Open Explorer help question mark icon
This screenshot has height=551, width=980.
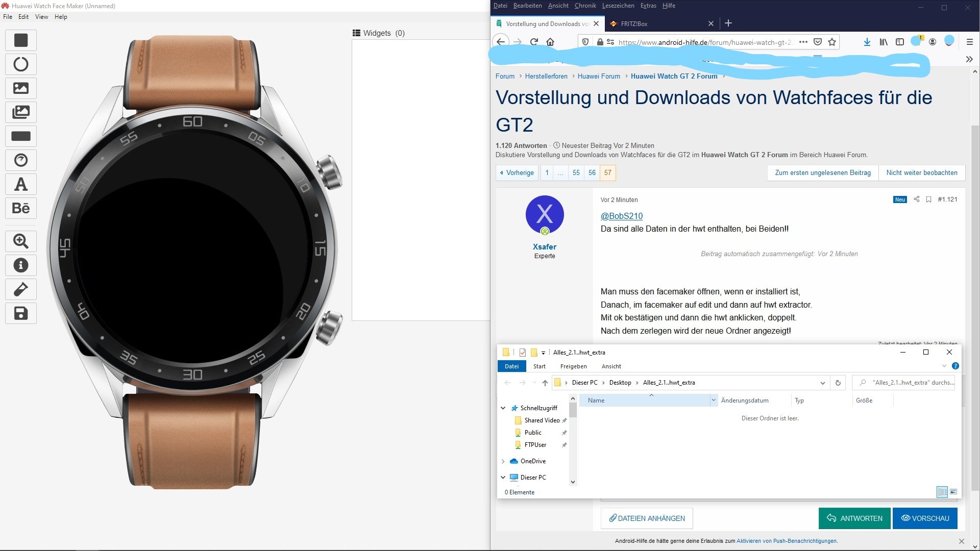(x=955, y=366)
